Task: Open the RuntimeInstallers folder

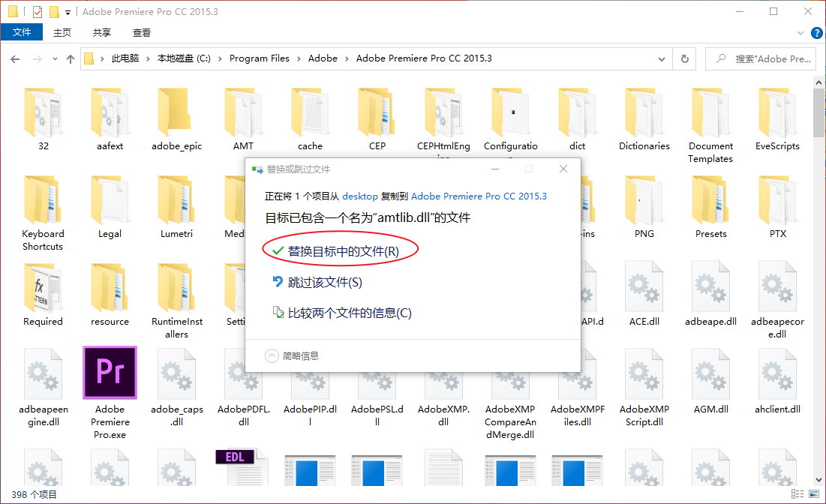Action: click(176, 288)
